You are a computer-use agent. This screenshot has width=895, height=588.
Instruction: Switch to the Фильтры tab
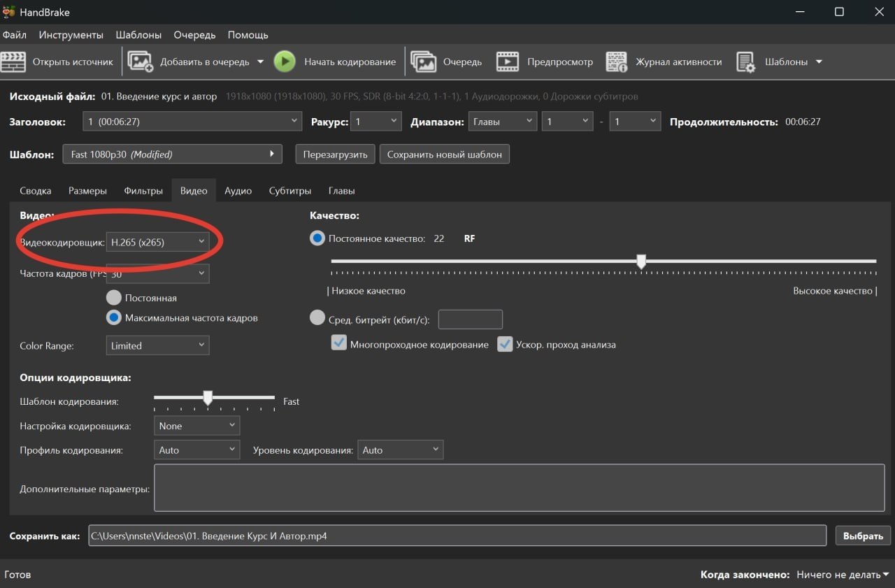pyautogui.click(x=143, y=191)
